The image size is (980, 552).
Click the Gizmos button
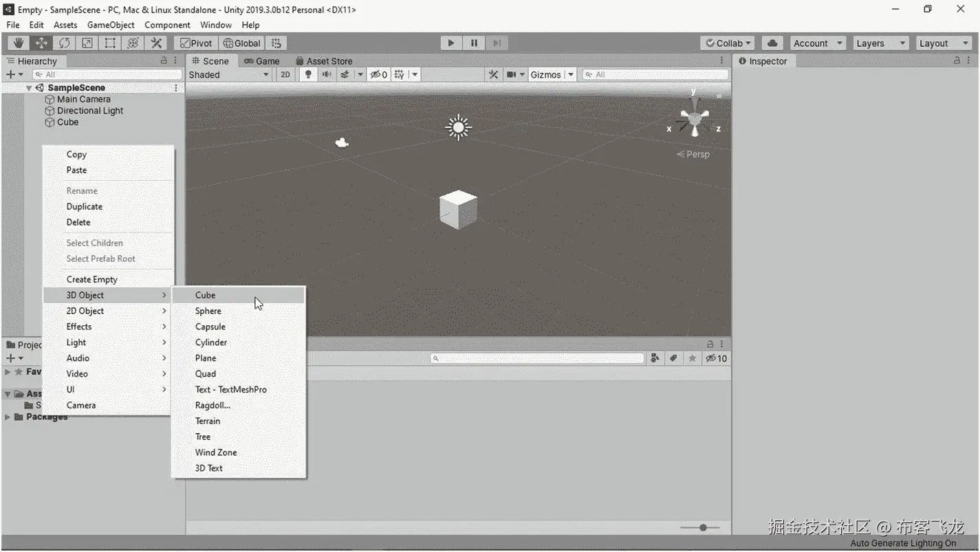pos(546,74)
